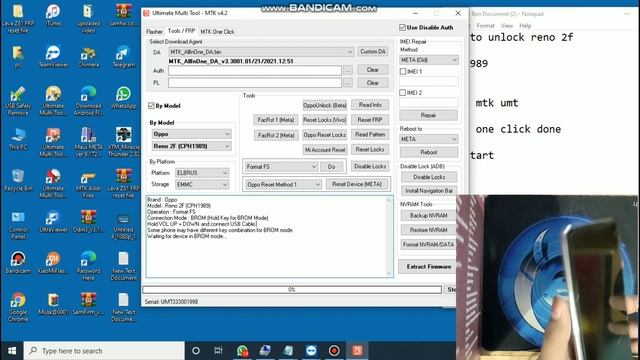
Task: Open WhatsApp desktop shortcut
Action: (123, 98)
